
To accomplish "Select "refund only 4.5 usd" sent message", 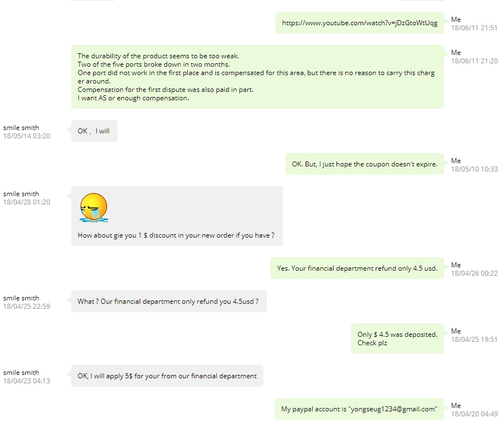I will [357, 268].
